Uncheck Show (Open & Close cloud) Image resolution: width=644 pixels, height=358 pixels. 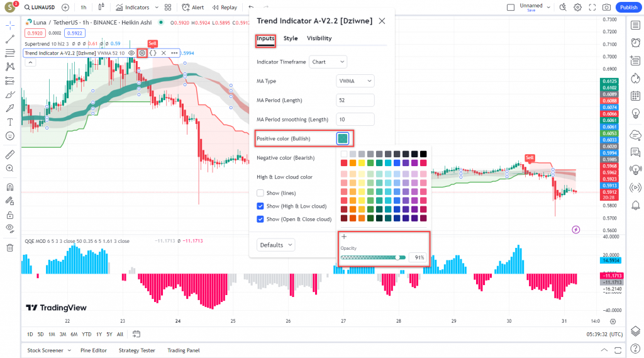click(x=260, y=219)
